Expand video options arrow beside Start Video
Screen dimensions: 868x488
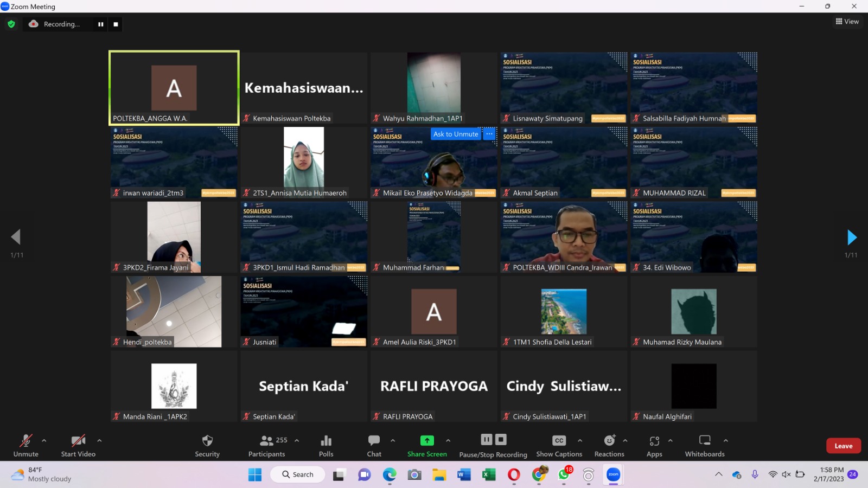click(x=99, y=440)
